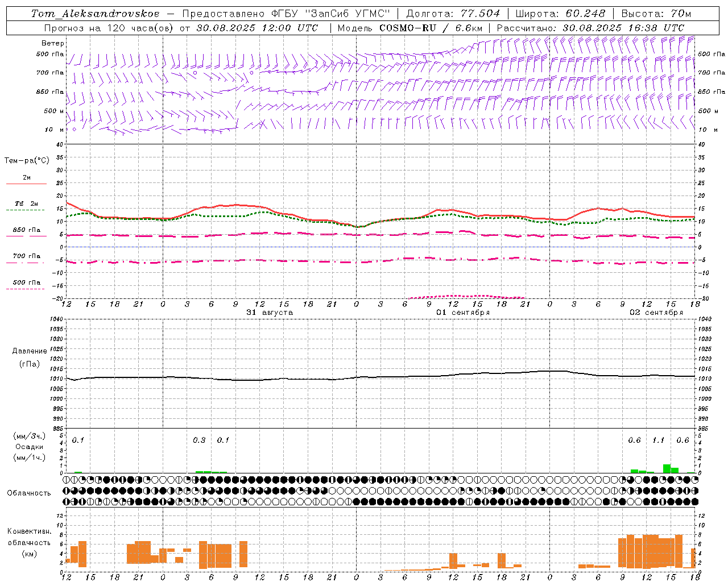The image size is (728, 582).
Task: Click the Td 2м legend label
Action: [26, 203]
